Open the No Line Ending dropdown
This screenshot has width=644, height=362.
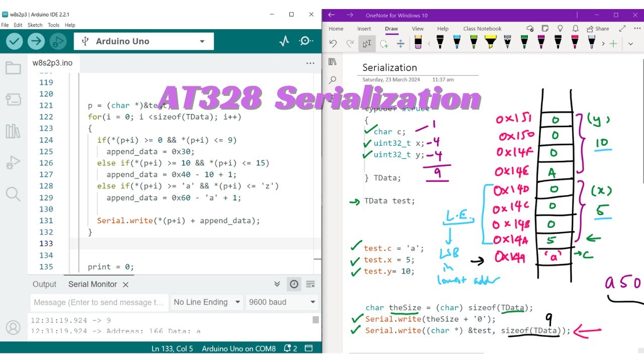(206, 302)
